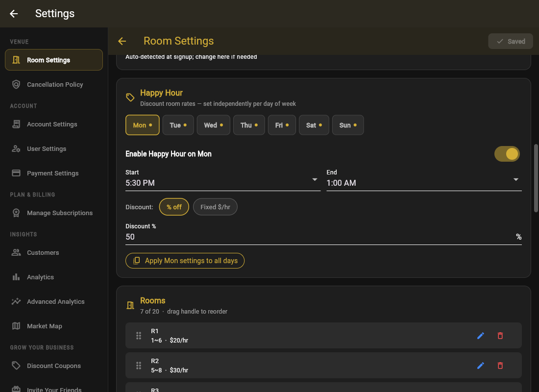Click the '7 of 20' rooms count text
The image size is (539, 392).
[149, 312]
